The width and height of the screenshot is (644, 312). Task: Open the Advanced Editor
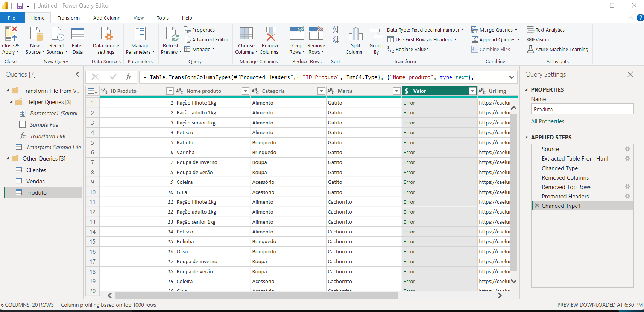tap(206, 39)
